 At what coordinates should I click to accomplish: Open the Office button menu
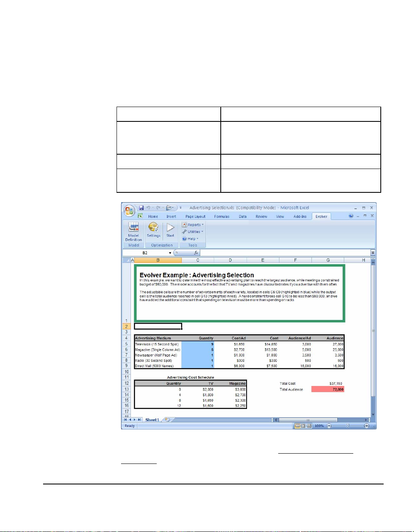coord(130,210)
